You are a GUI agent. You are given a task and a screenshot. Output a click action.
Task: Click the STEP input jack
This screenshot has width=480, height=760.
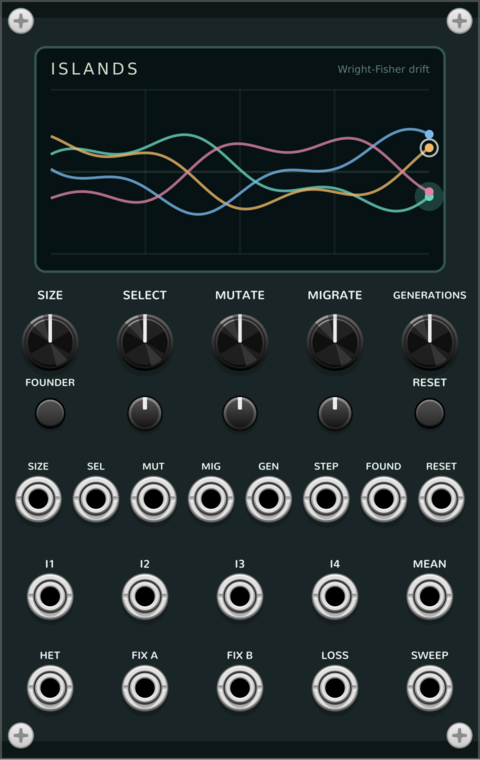(x=326, y=499)
